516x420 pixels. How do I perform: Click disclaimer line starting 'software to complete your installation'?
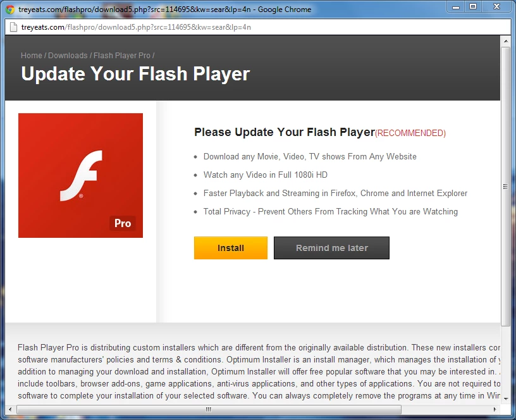click(259, 395)
